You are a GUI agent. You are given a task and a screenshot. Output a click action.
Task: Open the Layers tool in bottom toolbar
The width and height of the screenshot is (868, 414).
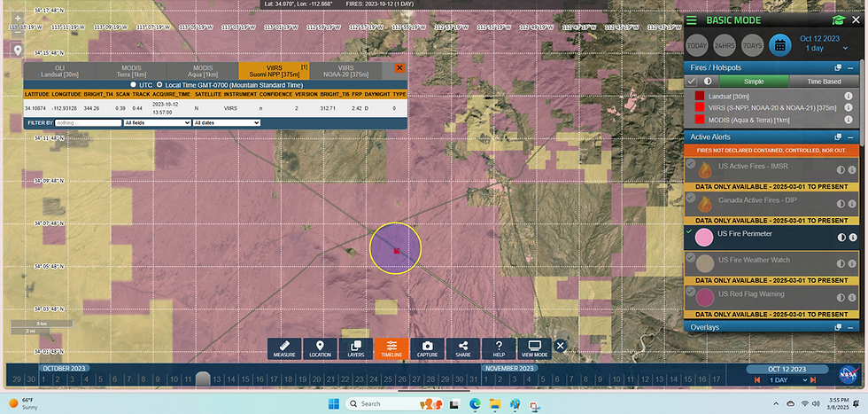pos(356,348)
